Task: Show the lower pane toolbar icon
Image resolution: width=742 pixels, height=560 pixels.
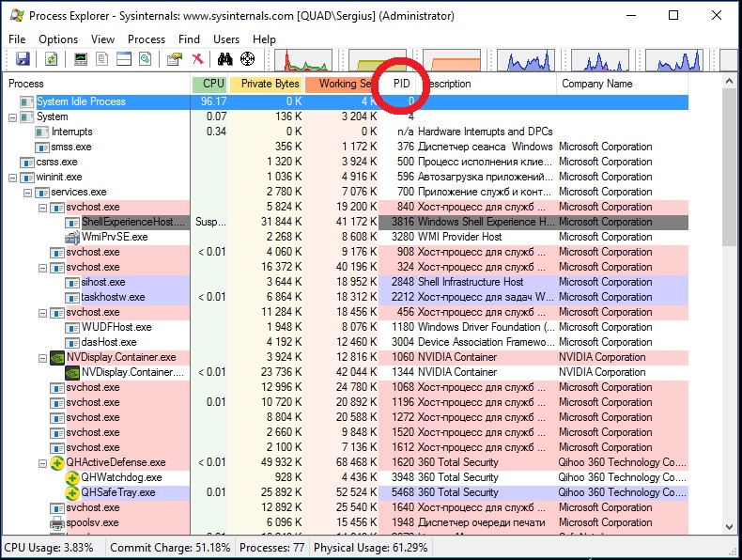Action: click(124, 58)
